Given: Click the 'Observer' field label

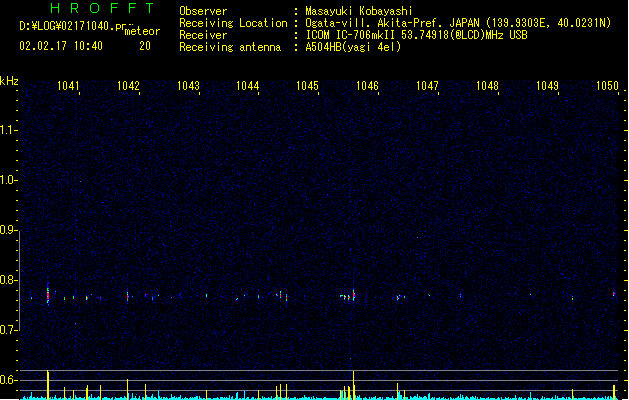Looking at the screenshot, I should [x=203, y=11].
